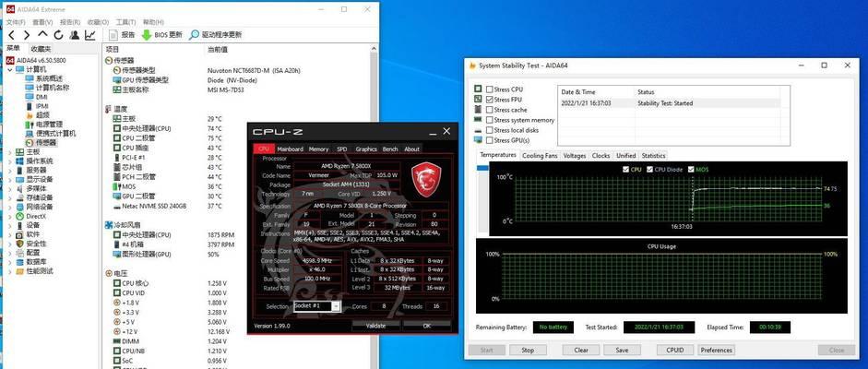Viewport: 868px width, 369px height.
Task: Enable the Stress local disks checkbox
Action: pyautogui.click(x=490, y=130)
